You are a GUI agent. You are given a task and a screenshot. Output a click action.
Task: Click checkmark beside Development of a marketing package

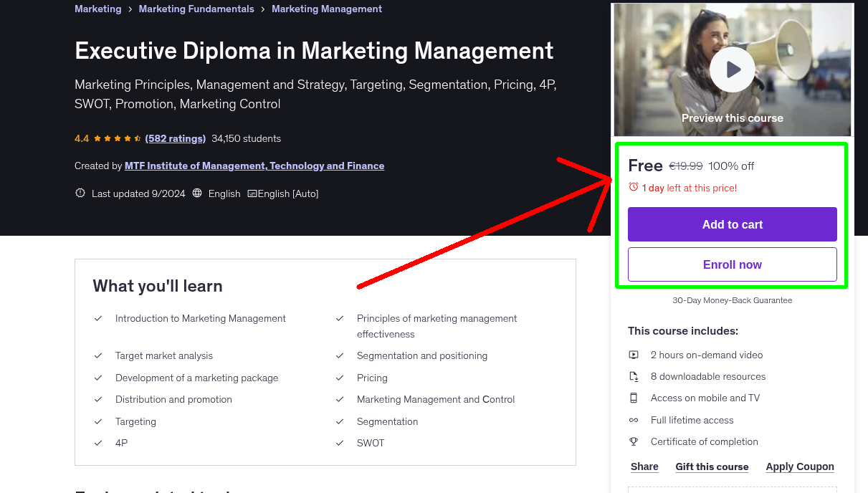pyautogui.click(x=98, y=378)
